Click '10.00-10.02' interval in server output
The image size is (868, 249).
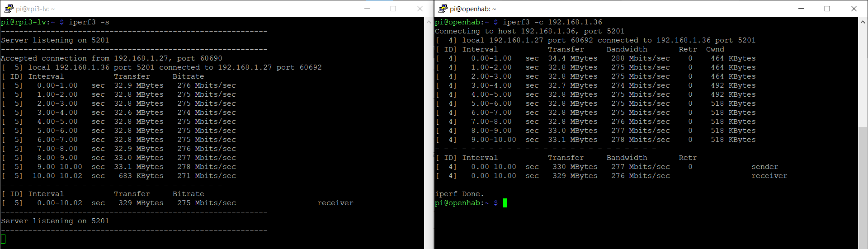pyautogui.click(x=57, y=176)
